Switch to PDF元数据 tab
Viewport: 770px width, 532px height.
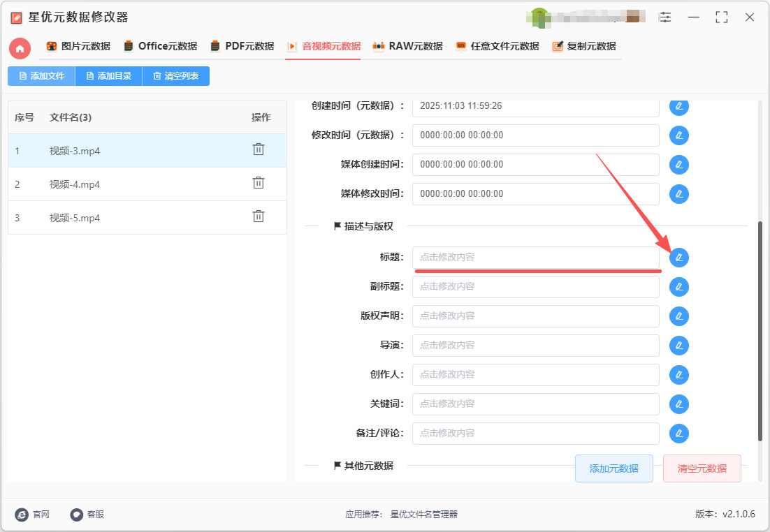[242, 46]
